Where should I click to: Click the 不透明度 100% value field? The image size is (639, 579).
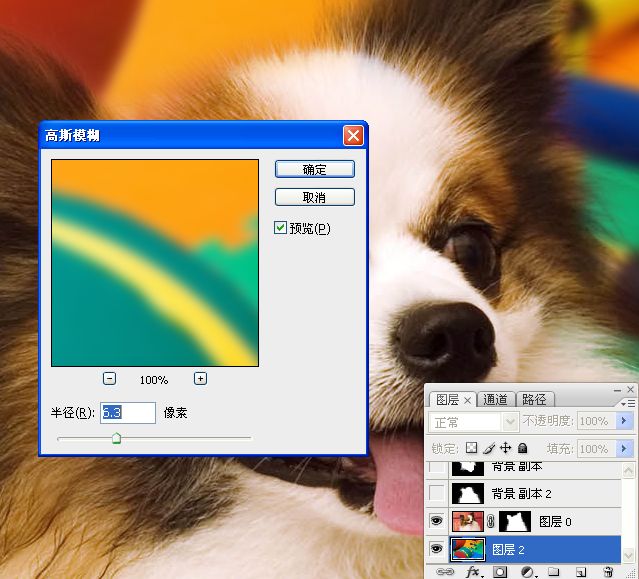(596, 421)
